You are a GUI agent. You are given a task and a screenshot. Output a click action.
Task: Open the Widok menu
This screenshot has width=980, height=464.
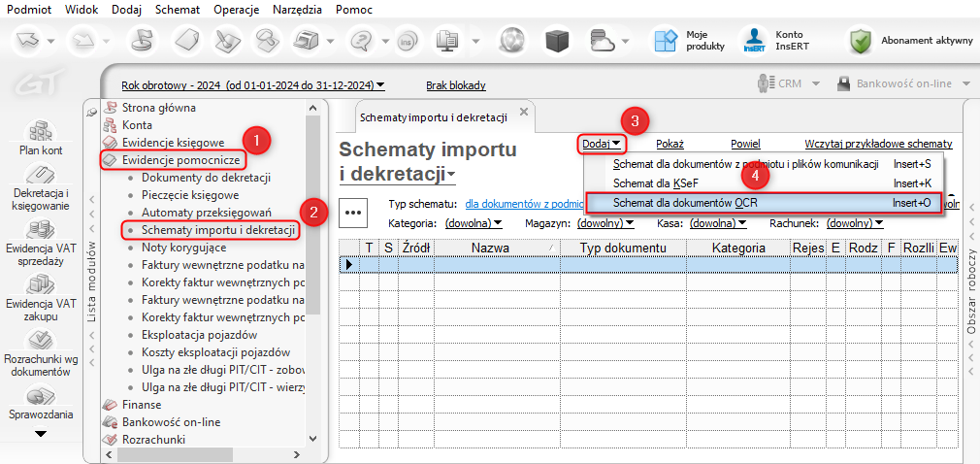tap(82, 10)
